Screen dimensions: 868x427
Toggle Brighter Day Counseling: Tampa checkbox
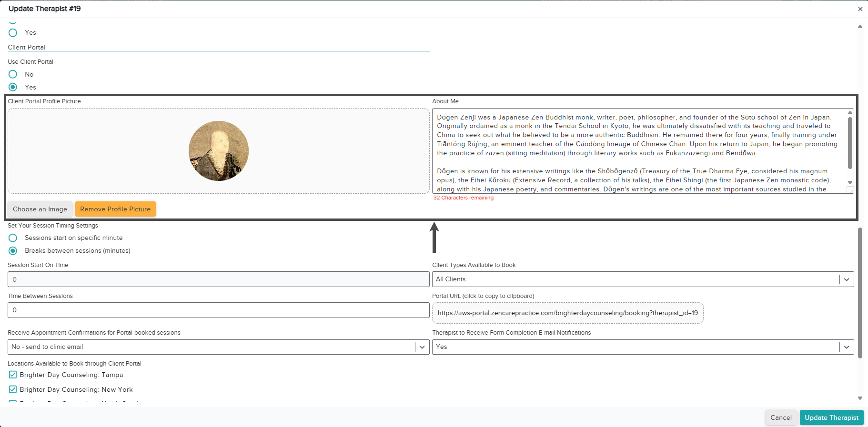point(13,375)
